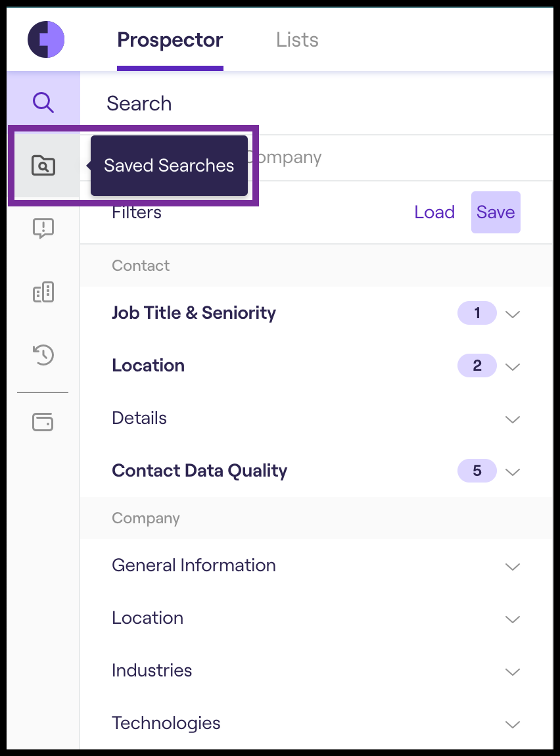This screenshot has height=756, width=560.
Task: Click the wallet credits sidebar icon
Action: click(43, 421)
